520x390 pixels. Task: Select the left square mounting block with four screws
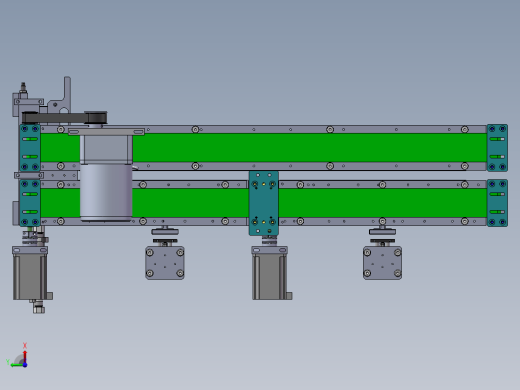click(x=165, y=263)
